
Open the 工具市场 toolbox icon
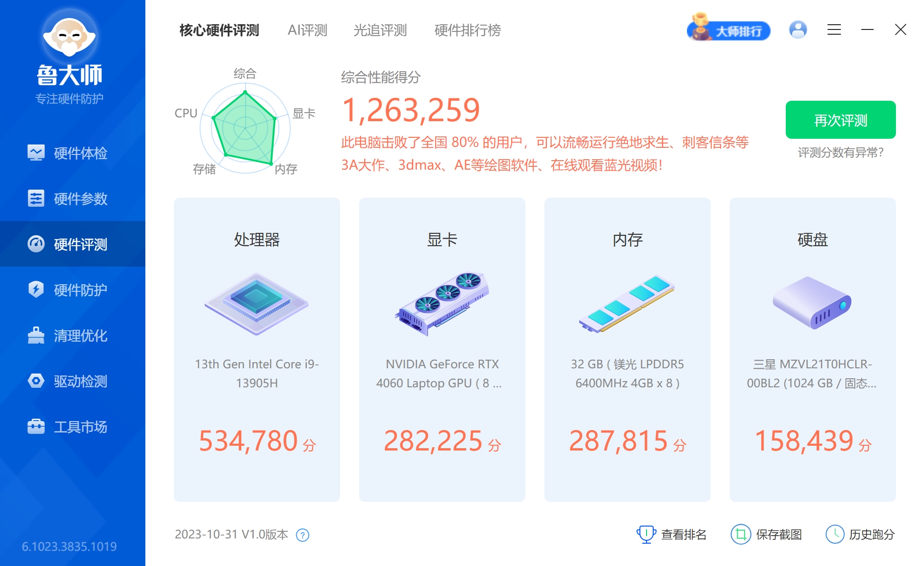36,426
